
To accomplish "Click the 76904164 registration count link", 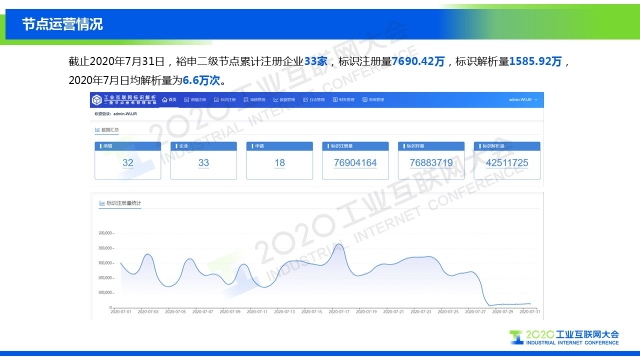I will 355,163.
